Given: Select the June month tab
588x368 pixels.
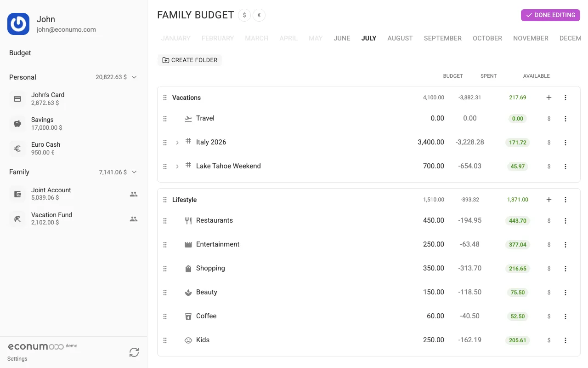Looking at the screenshot, I should click(342, 38).
